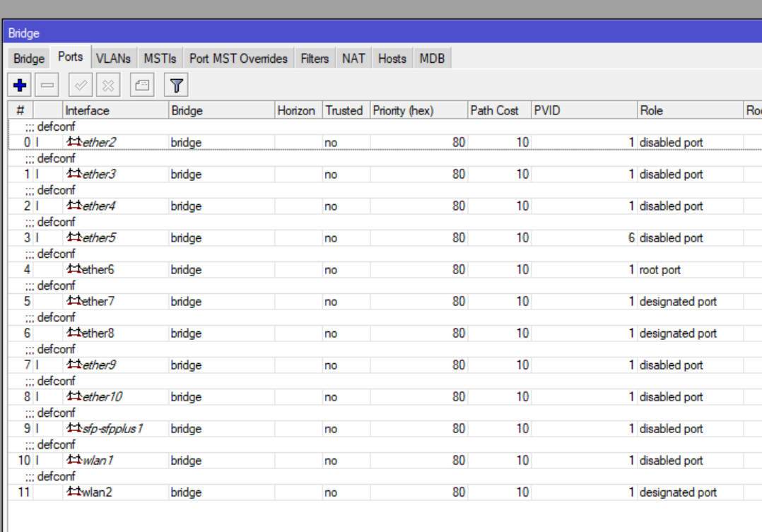Select the ether6 interface name

pos(98,270)
